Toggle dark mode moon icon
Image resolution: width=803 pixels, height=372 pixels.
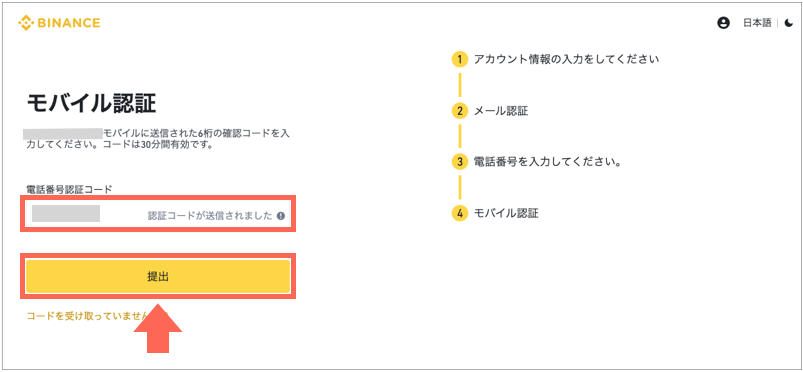(788, 23)
